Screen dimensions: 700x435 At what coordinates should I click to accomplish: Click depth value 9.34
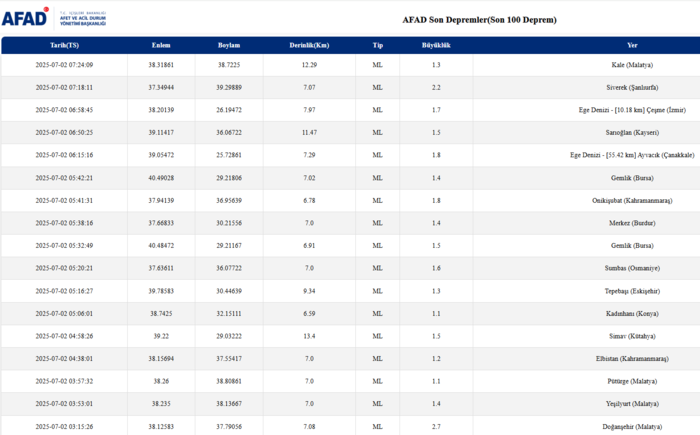(309, 291)
